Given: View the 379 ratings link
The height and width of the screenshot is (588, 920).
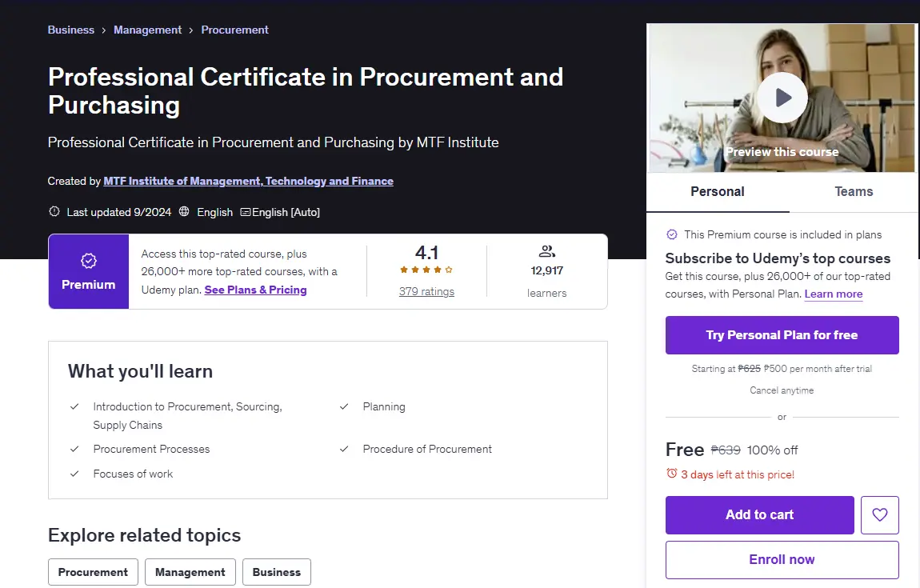Looking at the screenshot, I should click(x=426, y=292).
